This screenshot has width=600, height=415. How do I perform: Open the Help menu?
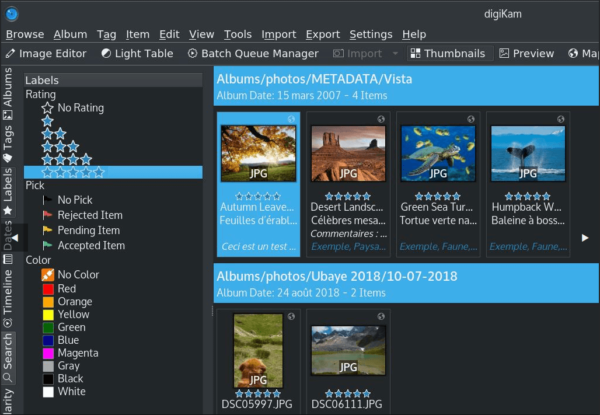(x=414, y=34)
